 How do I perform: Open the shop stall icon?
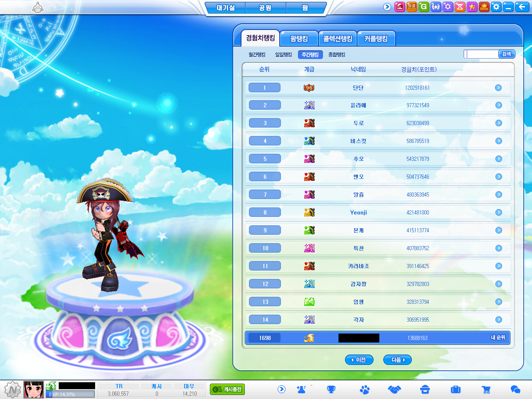425,389
